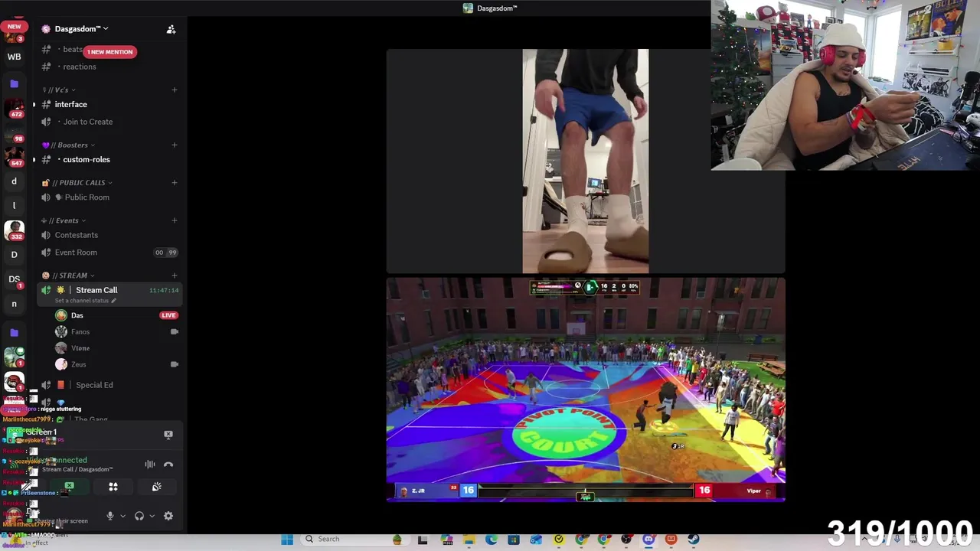Mute the microphone
The height and width of the screenshot is (551, 980).
pos(109,516)
